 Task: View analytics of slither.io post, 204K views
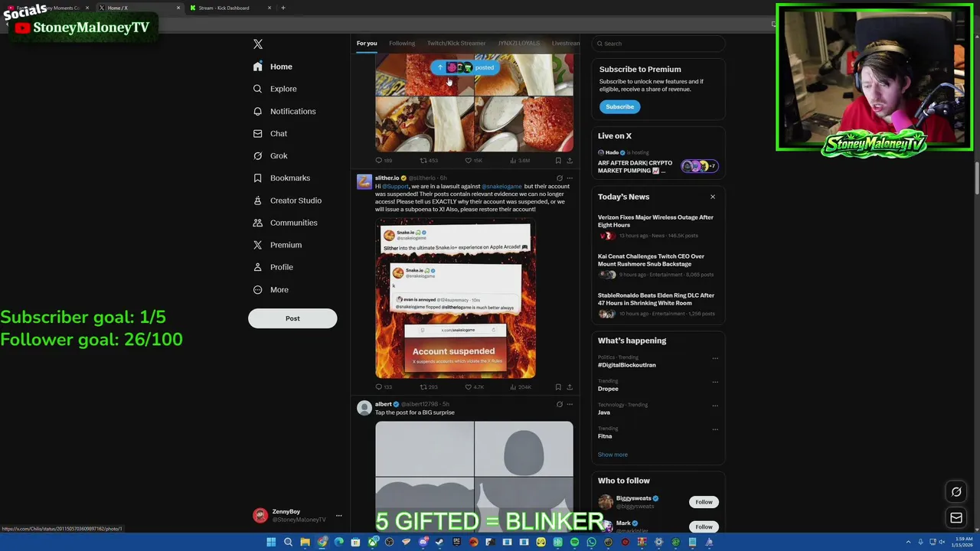pyautogui.click(x=521, y=387)
